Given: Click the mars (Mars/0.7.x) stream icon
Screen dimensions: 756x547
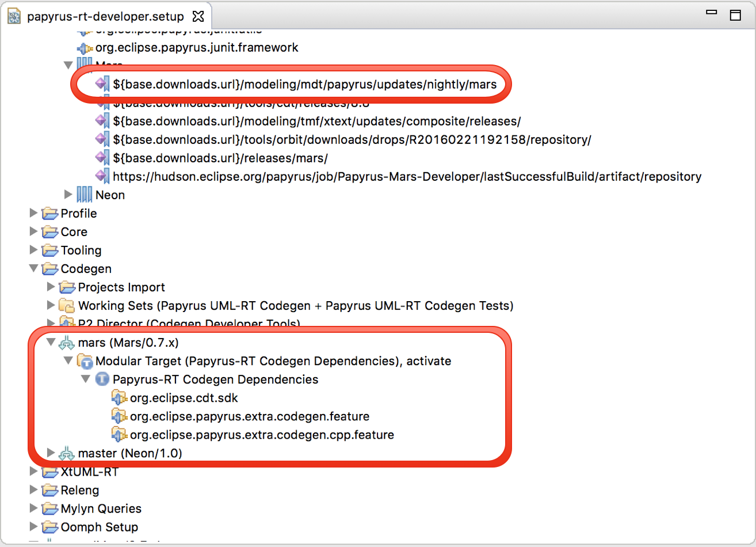Looking at the screenshot, I should tap(68, 343).
